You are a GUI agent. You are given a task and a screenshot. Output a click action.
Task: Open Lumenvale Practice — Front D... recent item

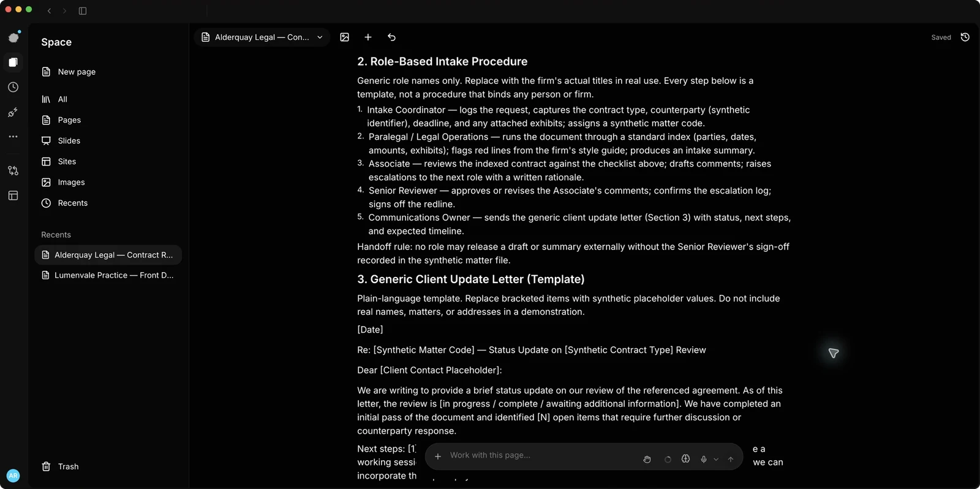pos(108,275)
